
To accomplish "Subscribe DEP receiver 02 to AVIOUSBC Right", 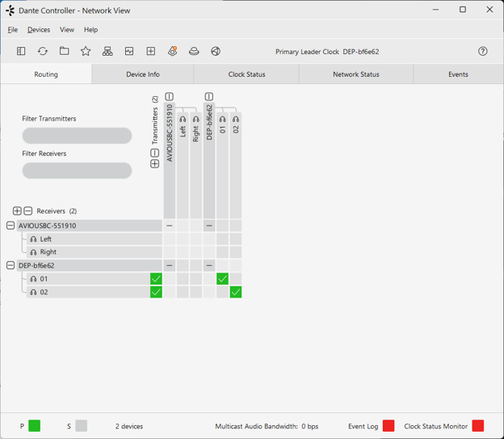I will pyautogui.click(x=195, y=292).
